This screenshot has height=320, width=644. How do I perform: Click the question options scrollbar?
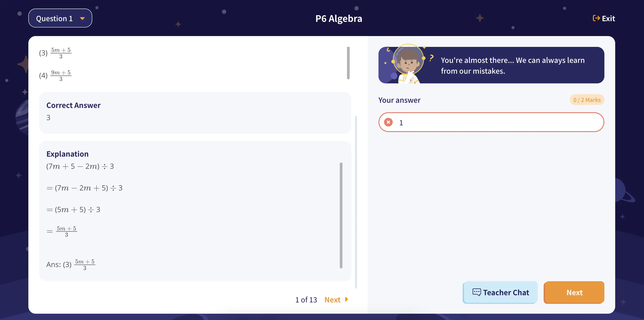tap(348, 63)
